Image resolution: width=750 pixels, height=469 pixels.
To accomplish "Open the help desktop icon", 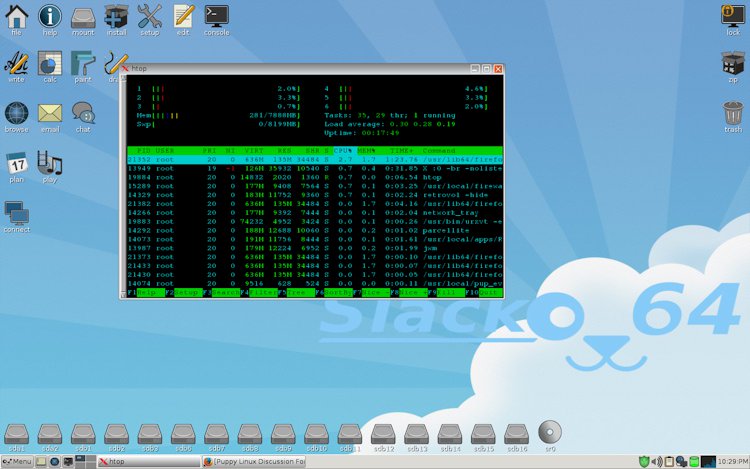I will 50,18.
